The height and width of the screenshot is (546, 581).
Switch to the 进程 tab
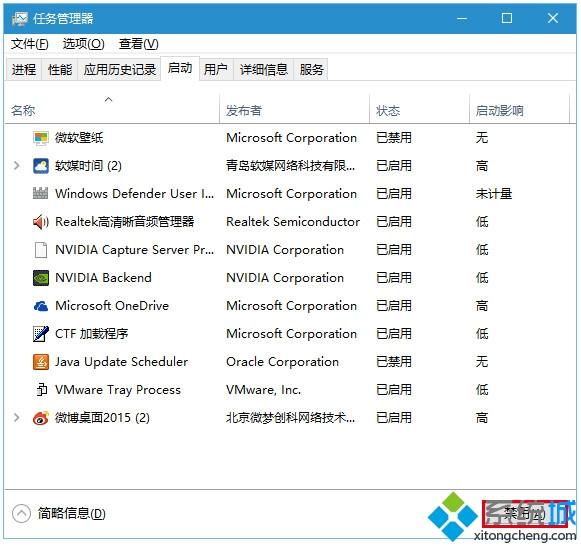[24, 69]
